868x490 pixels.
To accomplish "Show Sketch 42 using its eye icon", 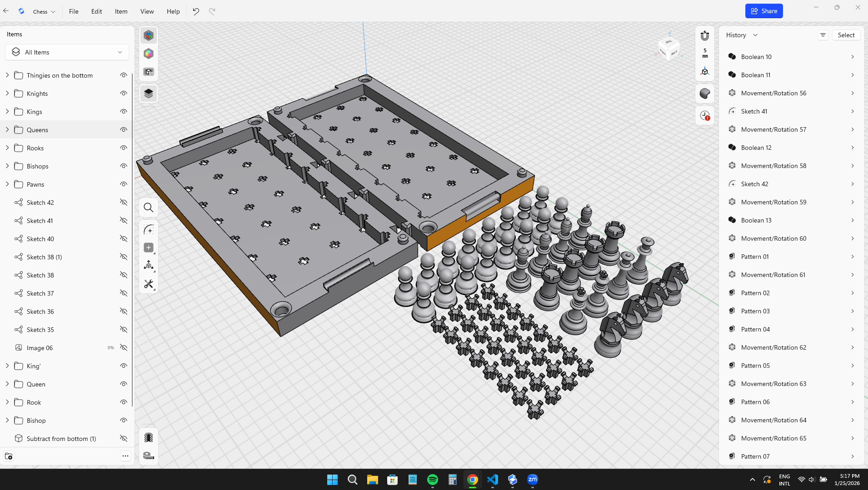I will pyautogui.click(x=124, y=203).
